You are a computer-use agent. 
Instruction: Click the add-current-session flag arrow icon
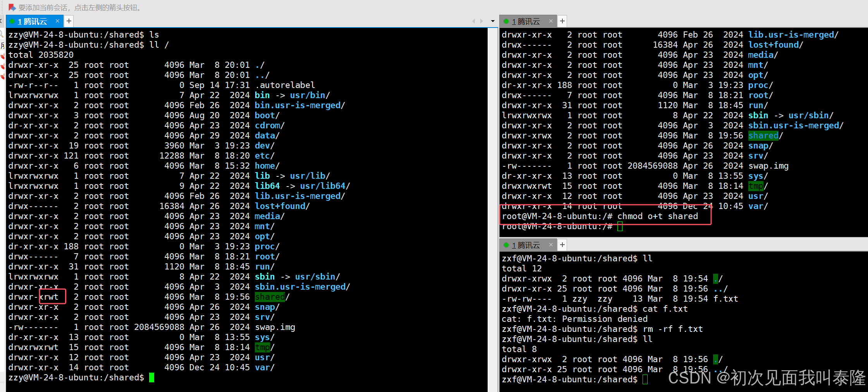[12, 7]
